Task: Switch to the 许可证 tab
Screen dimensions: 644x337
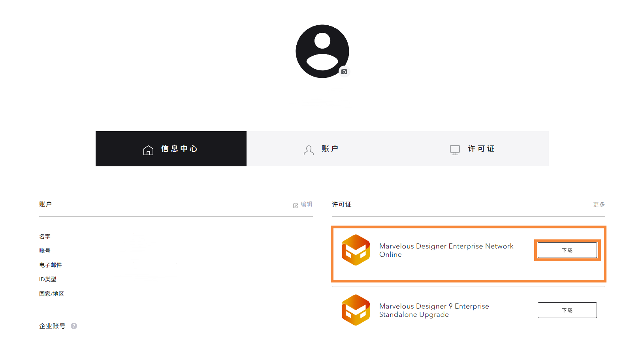Action: (473, 149)
